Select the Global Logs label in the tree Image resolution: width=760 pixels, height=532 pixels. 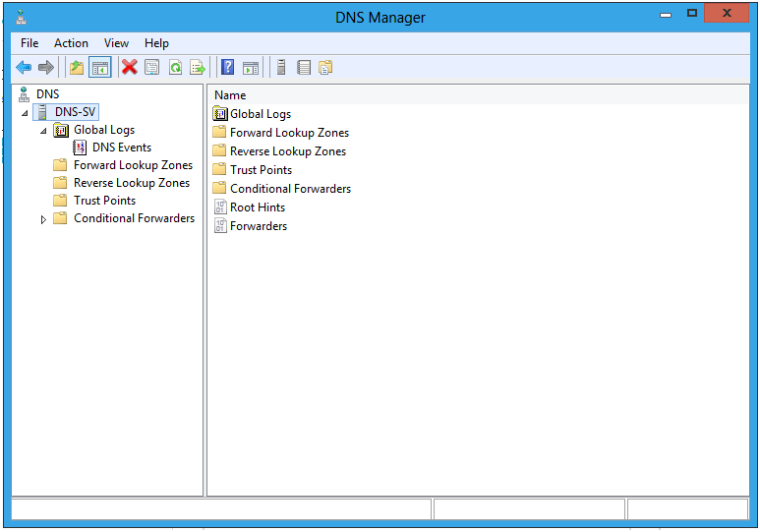104,130
